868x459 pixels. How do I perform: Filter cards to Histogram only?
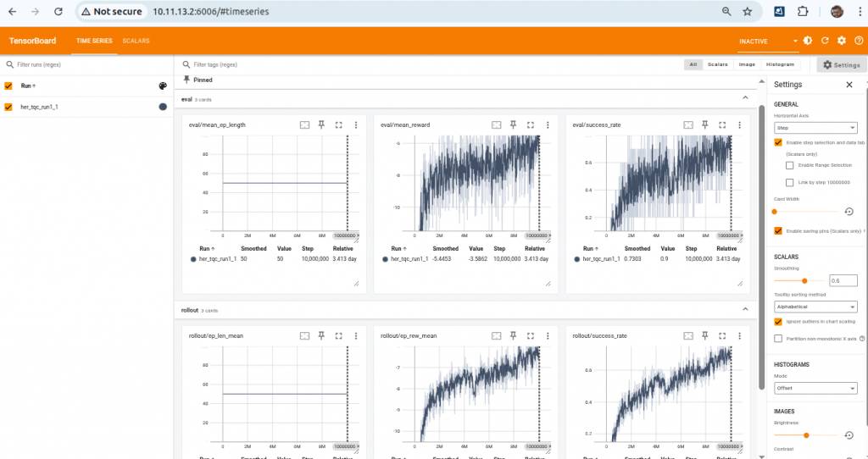point(780,64)
